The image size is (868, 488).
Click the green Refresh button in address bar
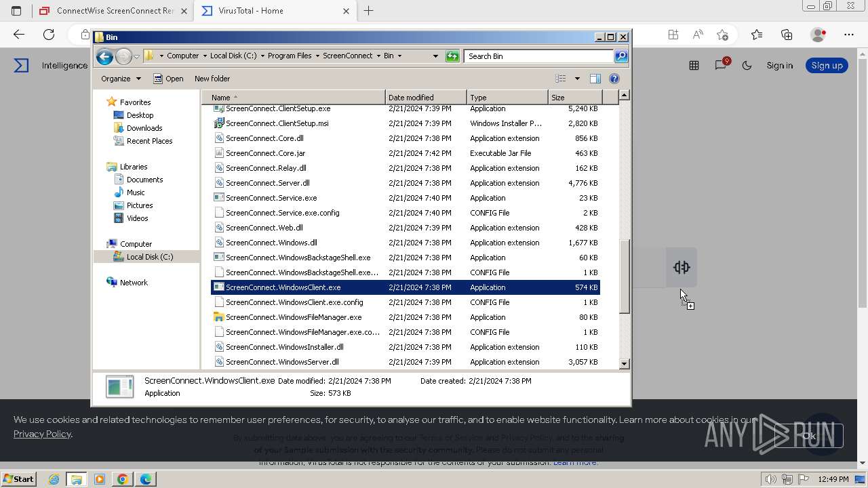(x=452, y=56)
